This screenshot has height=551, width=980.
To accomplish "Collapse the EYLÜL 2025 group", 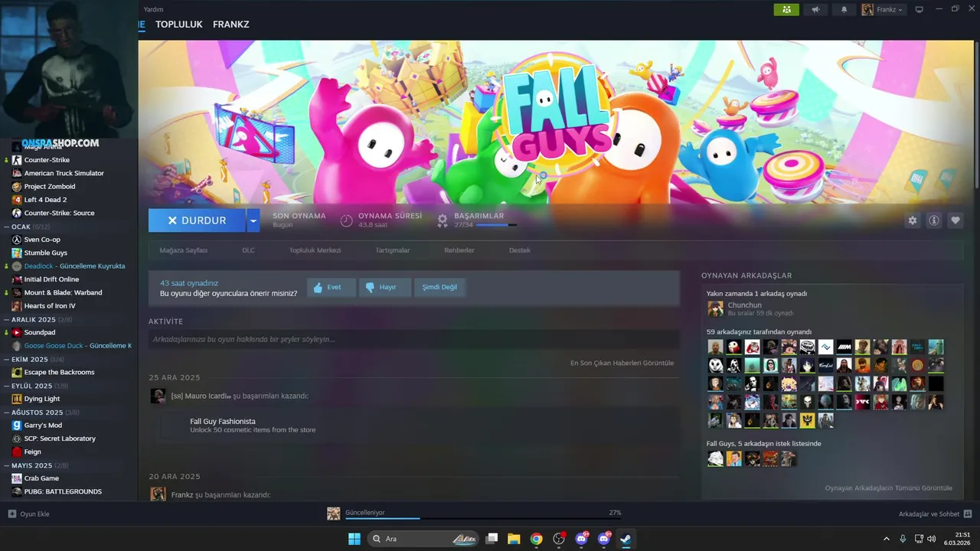I will (38, 386).
